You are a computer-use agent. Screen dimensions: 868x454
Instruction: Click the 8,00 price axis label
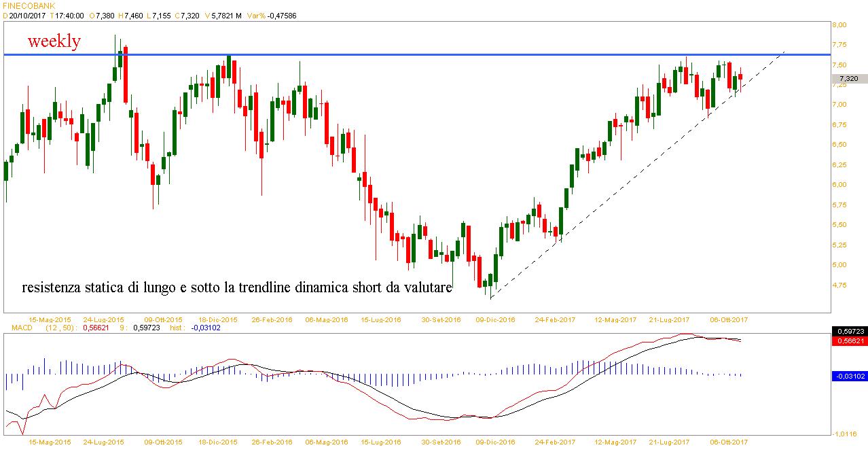(840, 24)
